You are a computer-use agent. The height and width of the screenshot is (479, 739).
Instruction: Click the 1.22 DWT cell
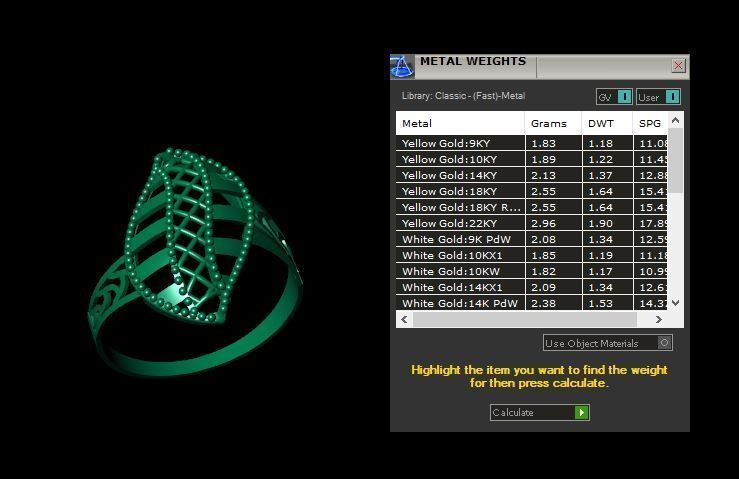coord(608,159)
